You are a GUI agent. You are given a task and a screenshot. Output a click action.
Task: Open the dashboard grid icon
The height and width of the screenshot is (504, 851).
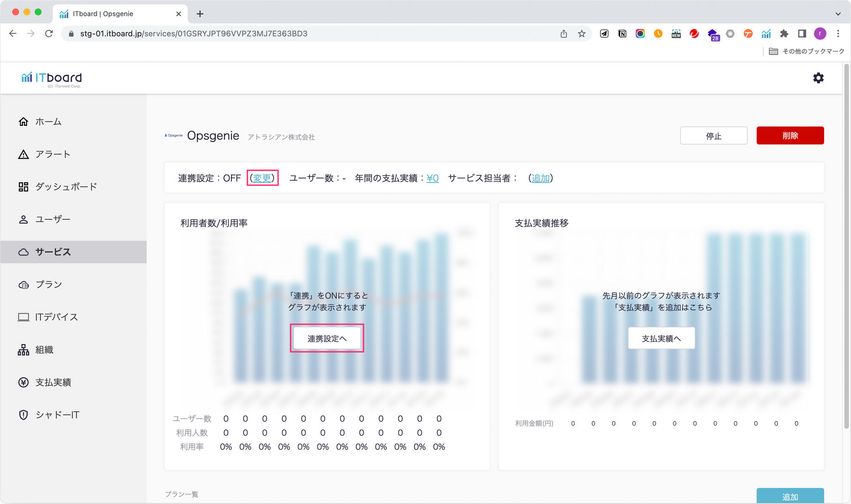[23, 187]
